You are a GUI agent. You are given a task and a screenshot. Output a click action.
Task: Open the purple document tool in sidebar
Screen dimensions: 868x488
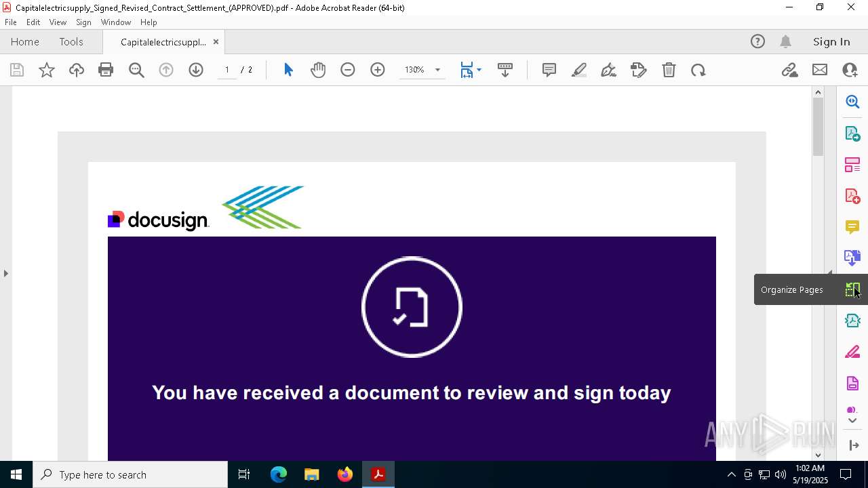[x=852, y=383]
